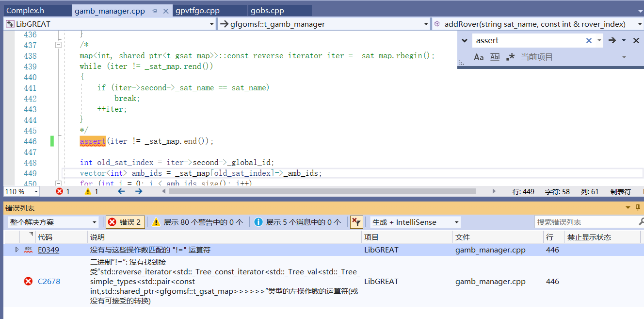Clear the assert search text
This screenshot has height=319, width=644.
(589, 41)
